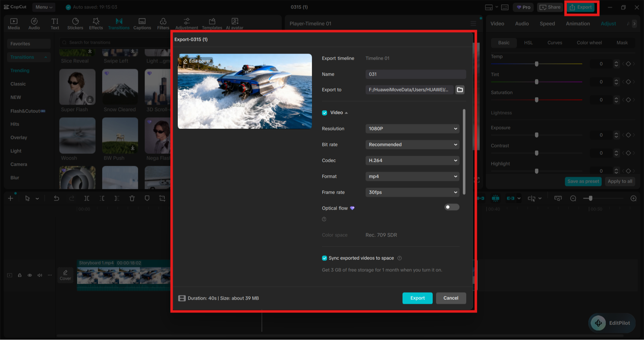Open the keyboard shortcuts icon in title bar
This screenshot has width=644, height=340.
click(x=505, y=7)
